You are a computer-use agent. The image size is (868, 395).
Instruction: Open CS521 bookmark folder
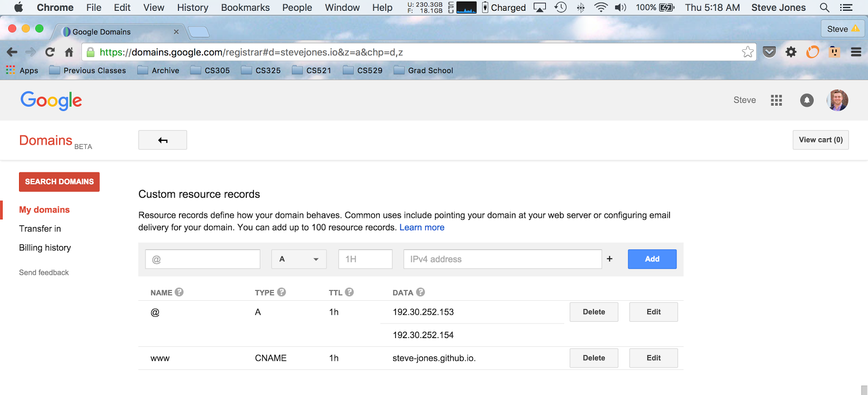click(311, 70)
